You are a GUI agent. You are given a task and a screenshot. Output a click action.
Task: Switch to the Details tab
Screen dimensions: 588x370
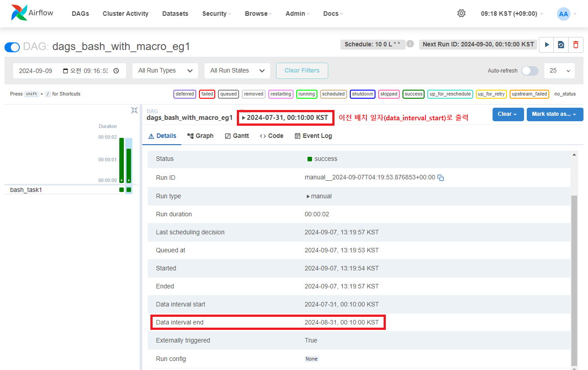tap(162, 136)
